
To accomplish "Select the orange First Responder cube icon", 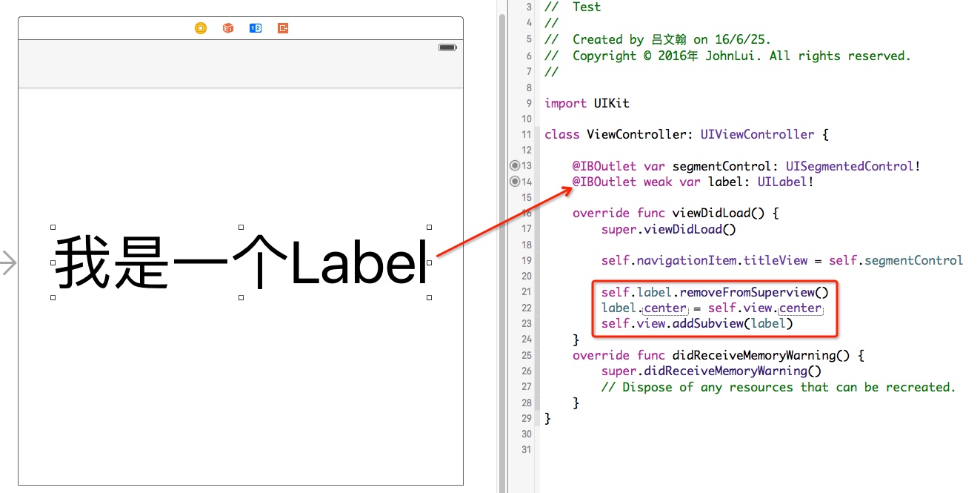I will (228, 28).
